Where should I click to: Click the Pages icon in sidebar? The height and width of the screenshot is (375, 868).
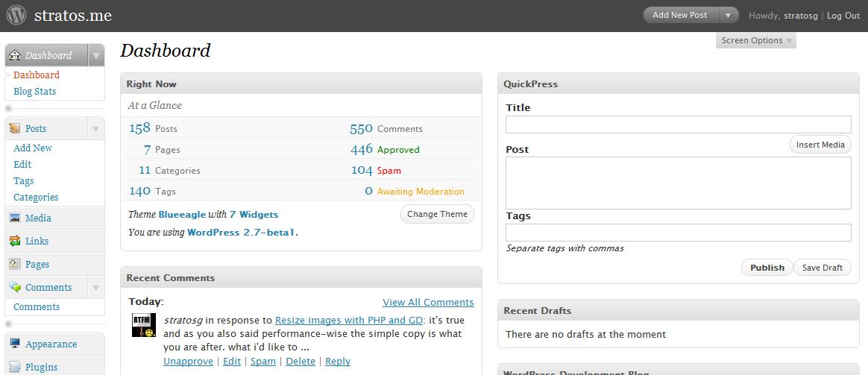[15, 264]
